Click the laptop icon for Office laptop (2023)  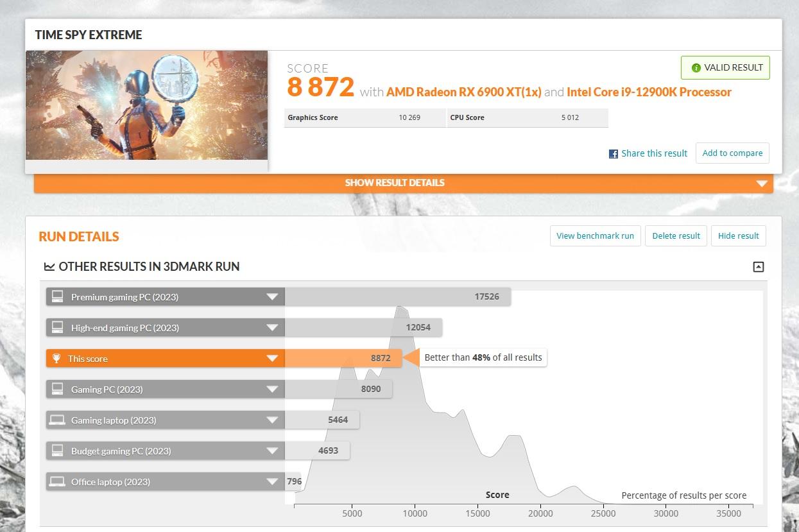click(58, 482)
